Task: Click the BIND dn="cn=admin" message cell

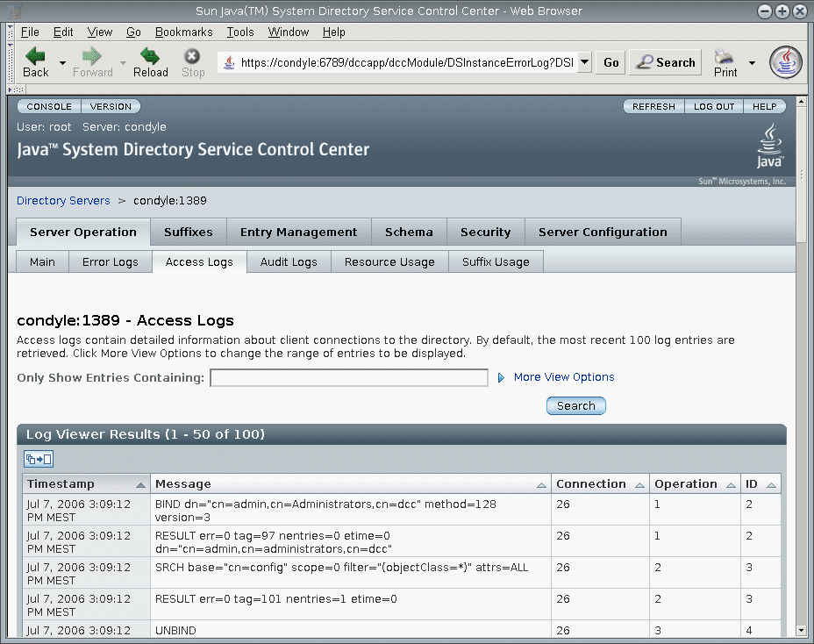Action: click(350, 511)
